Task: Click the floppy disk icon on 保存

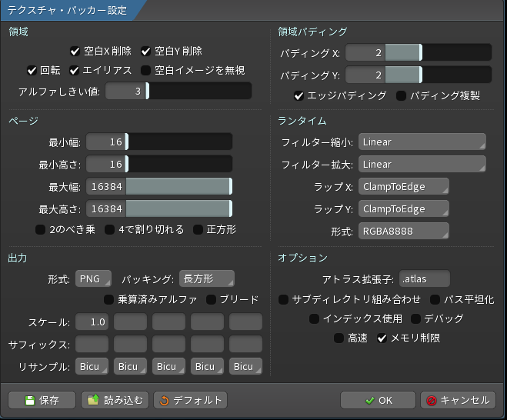Action: [30, 401]
